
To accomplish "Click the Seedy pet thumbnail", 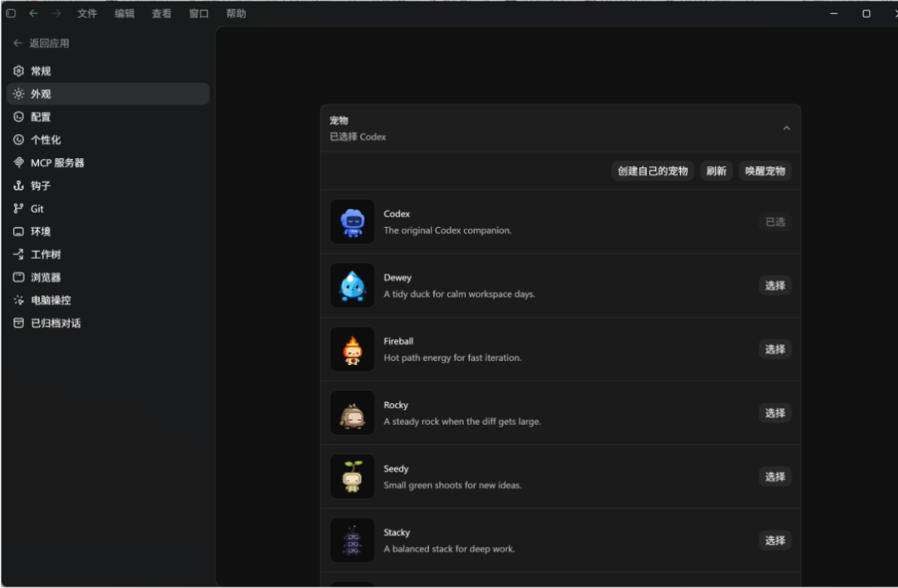I will pyautogui.click(x=353, y=477).
